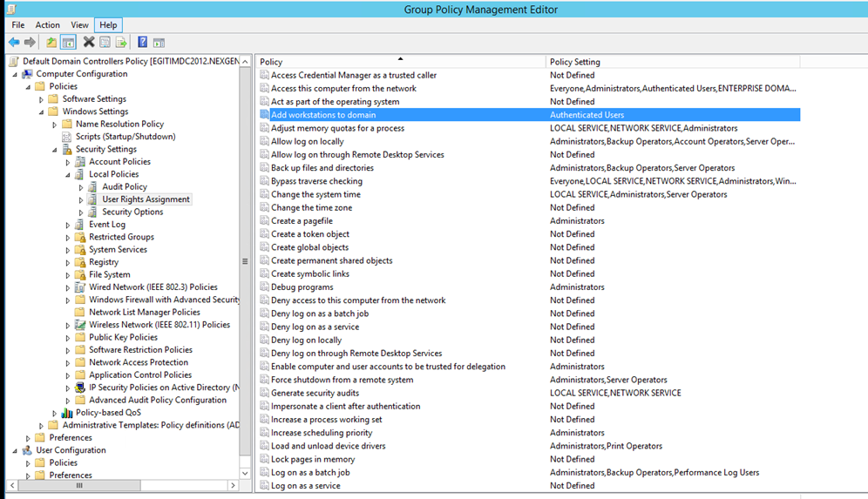868x499 pixels.
Task: Click the Forward arrow toolbar icon
Action: (30, 42)
